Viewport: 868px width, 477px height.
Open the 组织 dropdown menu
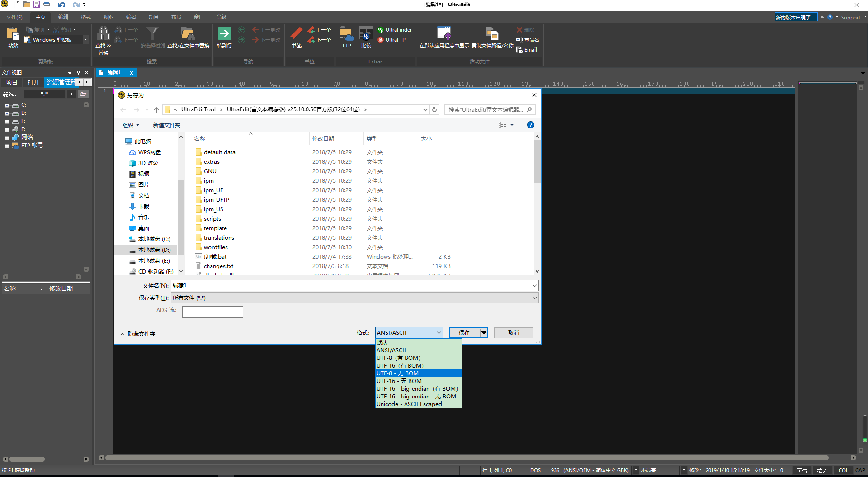[x=131, y=125]
